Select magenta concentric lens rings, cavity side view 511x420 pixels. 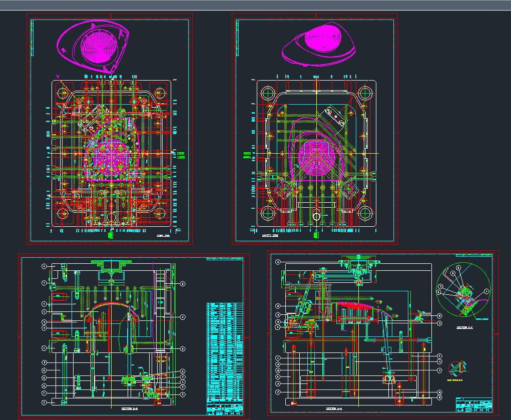click(316, 158)
